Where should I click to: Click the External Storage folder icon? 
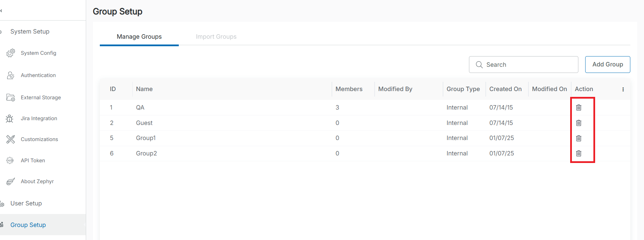tap(11, 98)
